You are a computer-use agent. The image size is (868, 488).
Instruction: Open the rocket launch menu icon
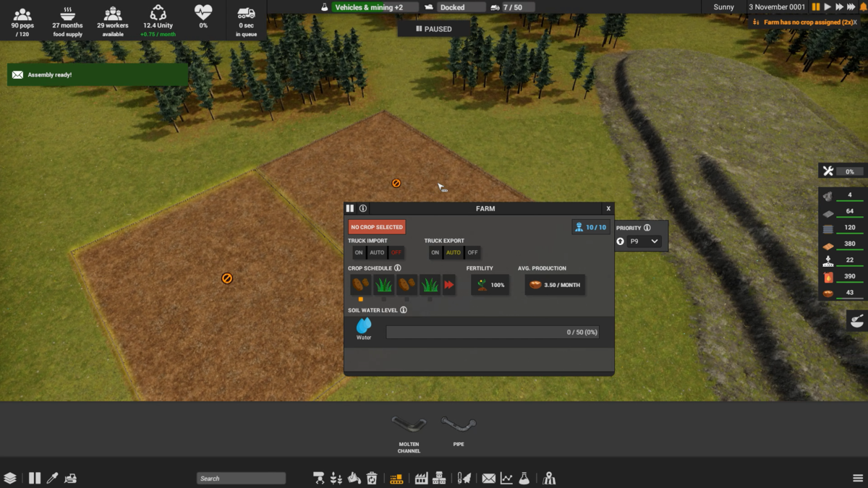[x=464, y=478]
